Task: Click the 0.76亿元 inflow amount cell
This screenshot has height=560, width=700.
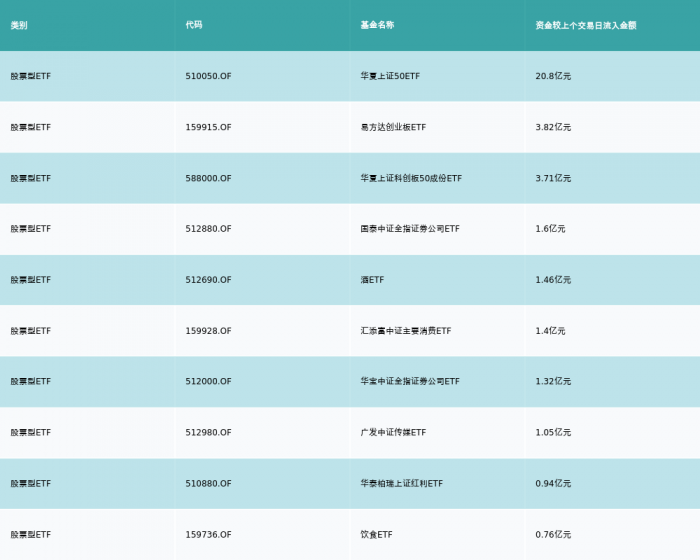Action: tap(553, 534)
